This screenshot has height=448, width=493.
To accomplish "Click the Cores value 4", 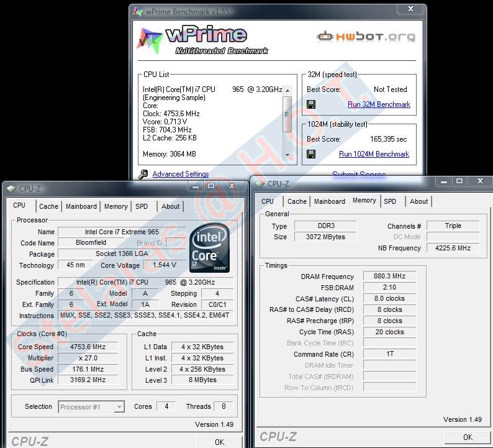I will 166,406.
